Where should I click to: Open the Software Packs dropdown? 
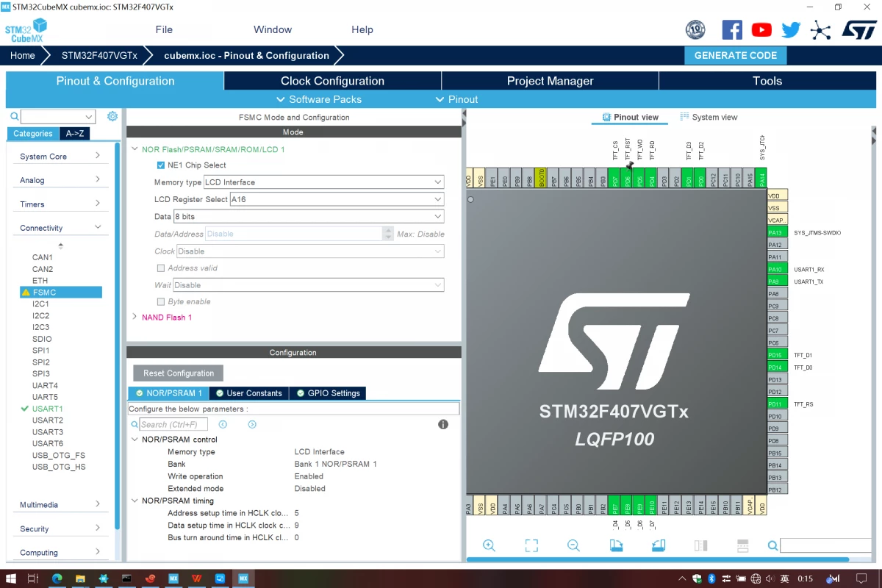tap(319, 99)
